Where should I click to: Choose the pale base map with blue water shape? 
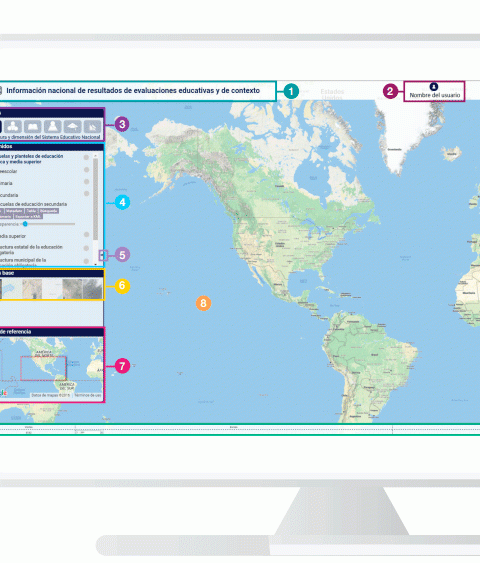12,289
